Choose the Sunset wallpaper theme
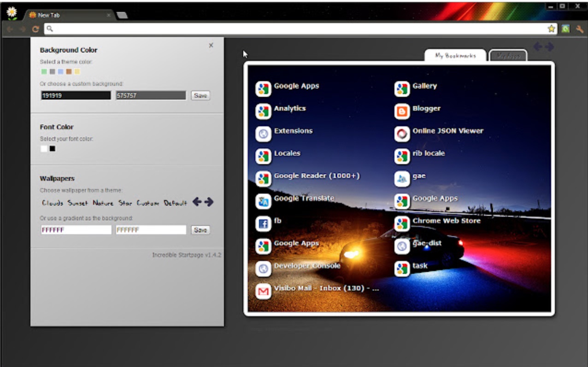The width and height of the screenshot is (588, 367). tap(77, 203)
